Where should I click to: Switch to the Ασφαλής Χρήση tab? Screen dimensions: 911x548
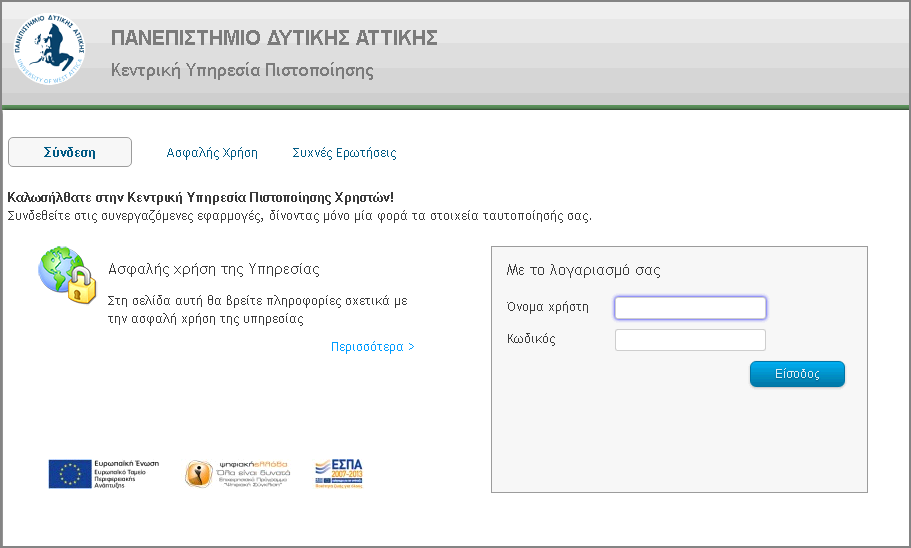[x=212, y=153]
